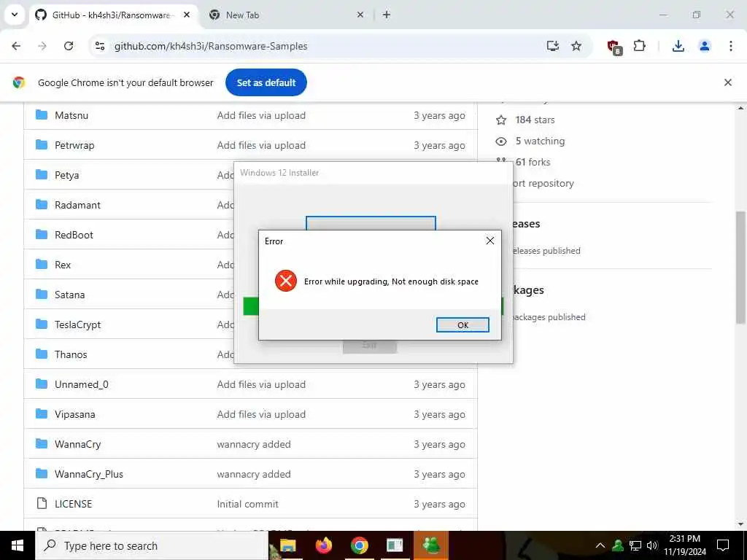Open the Satana folder

69,295
